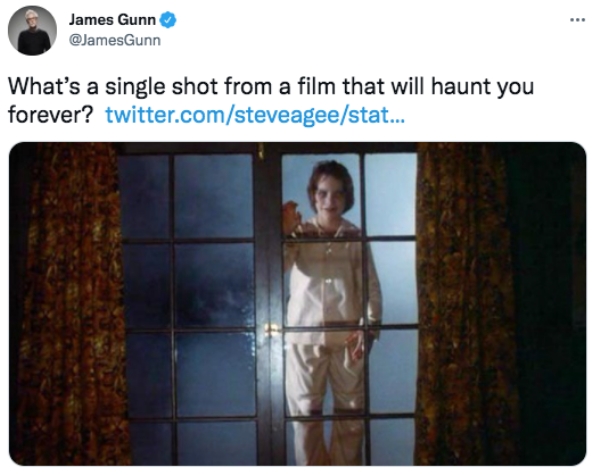Open the James Gunn display name
The height and width of the screenshot is (475, 600).
tap(112, 20)
